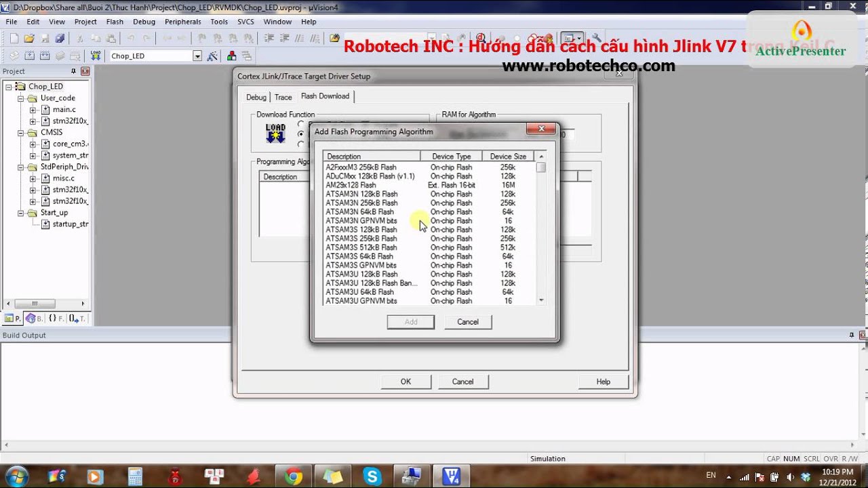The width and height of the screenshot is (868, 488).
Task: Click the algorithm list vertical scrollbar thumb
Action: click(540, 167)
